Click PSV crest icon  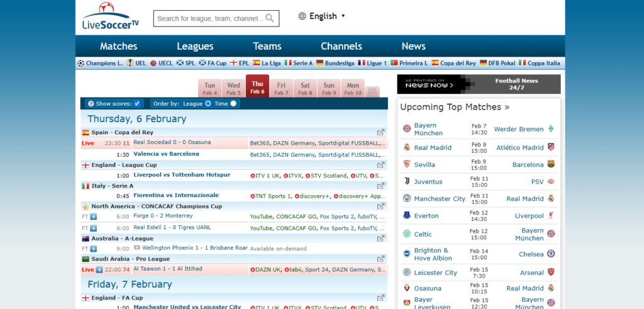click(x=551, y=181)
